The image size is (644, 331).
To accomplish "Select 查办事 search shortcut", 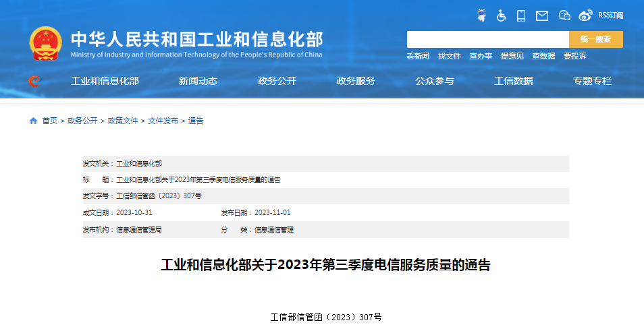I will (x=481, y=56).
